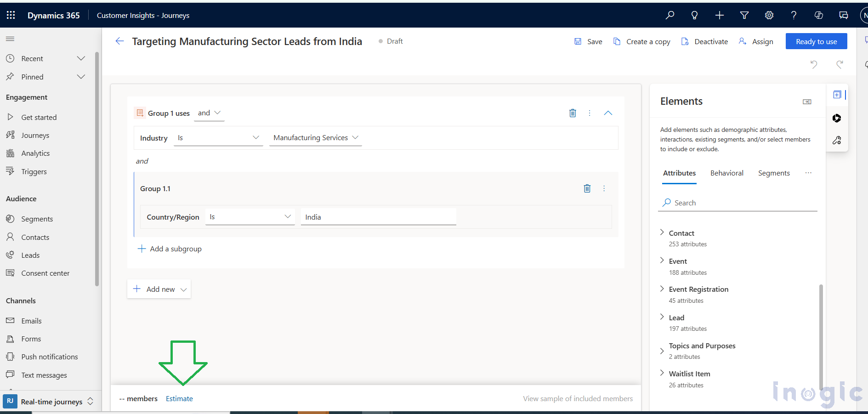
Task: Click the Ready to use button
Action: (816, 41)
